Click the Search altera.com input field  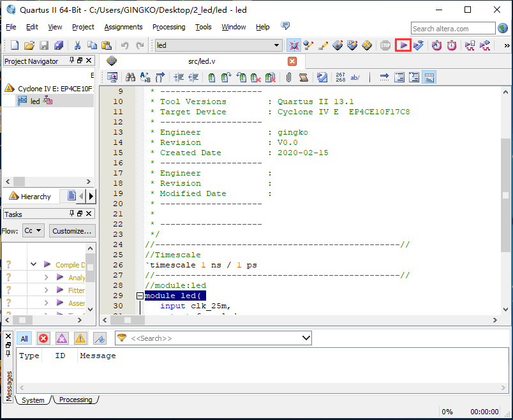452,28
